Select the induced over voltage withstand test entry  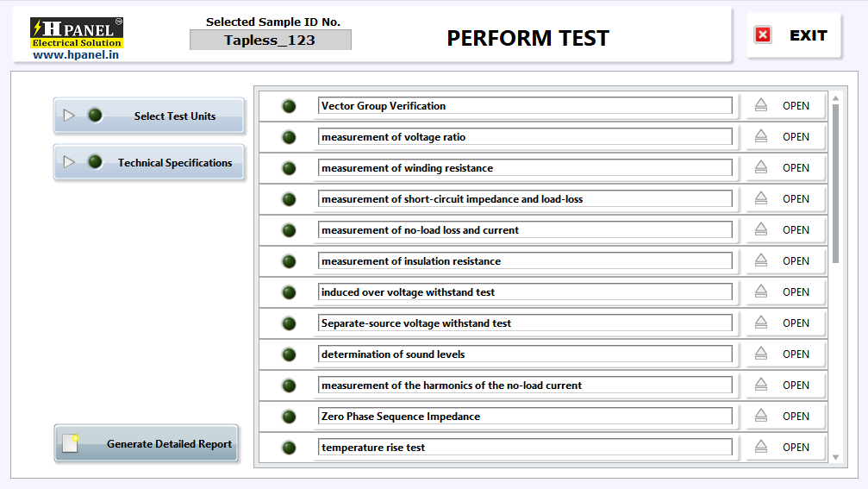[524, 292]
